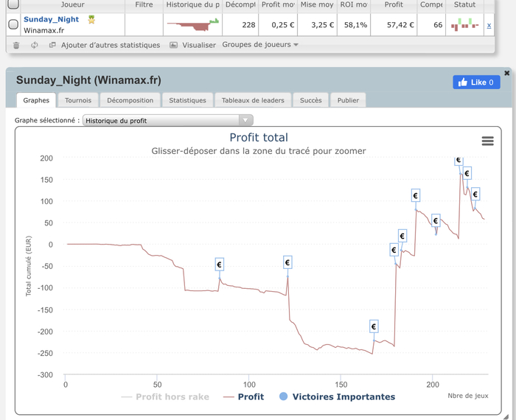The width and height of the screenshot is (516, 420).
Task: Click the profit value 57,42 €
Action: coord(400,25)
